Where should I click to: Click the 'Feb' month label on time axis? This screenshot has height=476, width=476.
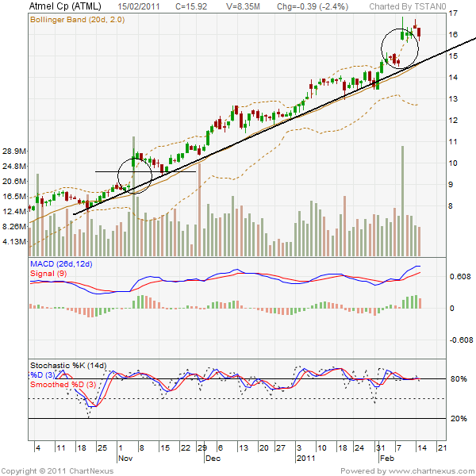(x=387, y=458)
